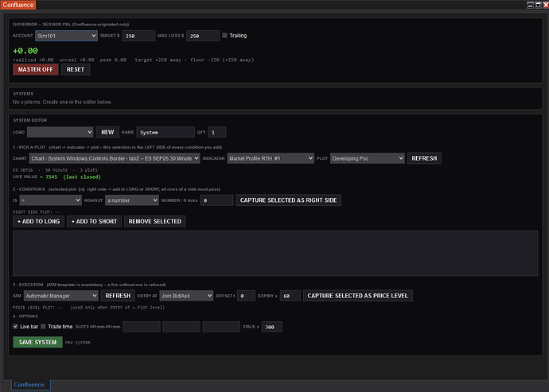This screenshot has height=392, width=549.
Task: Click the Stale s input field
Action: [272, 327]
